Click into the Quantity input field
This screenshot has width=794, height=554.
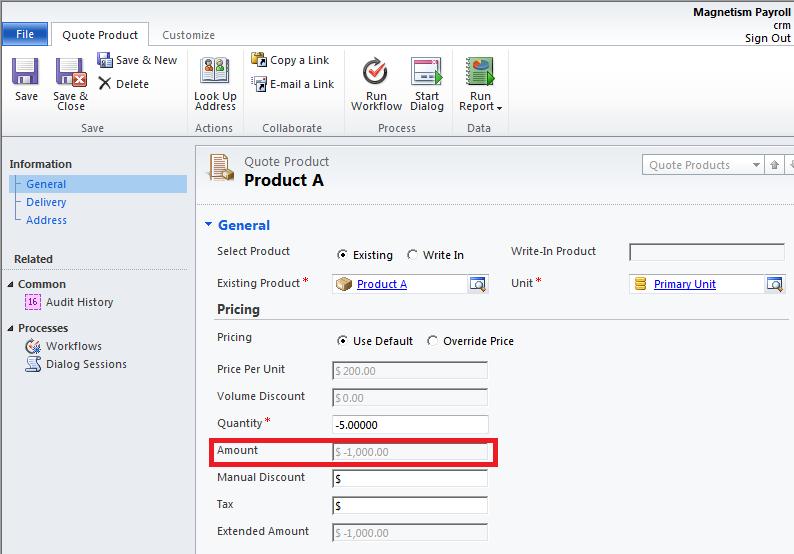pos(410,424)
